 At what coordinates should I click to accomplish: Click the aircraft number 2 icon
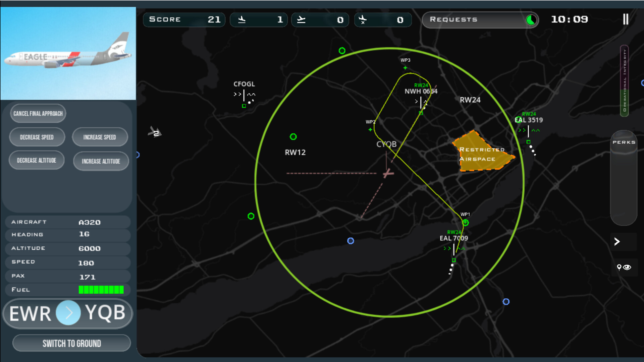click(155, 133)
